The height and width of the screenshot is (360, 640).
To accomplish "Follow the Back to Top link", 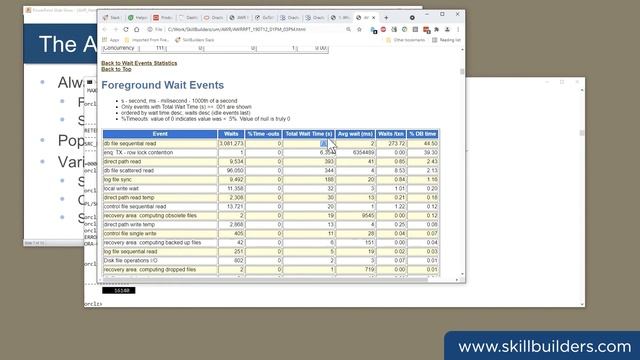I will pyautogui.click(x=116, y=69).
